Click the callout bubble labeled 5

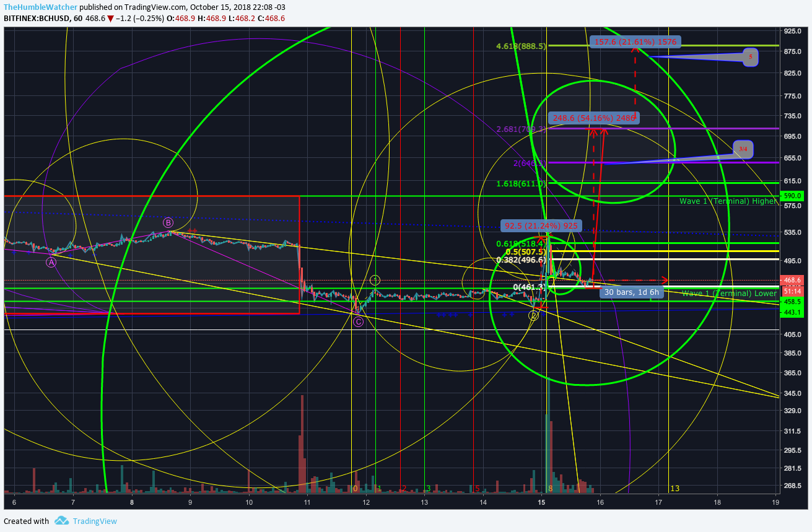pos(750,57)
